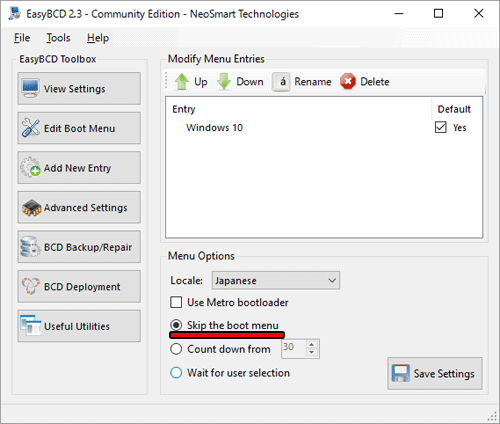
Task: Click the window resize grip corner
Action: tap(492, 416)
